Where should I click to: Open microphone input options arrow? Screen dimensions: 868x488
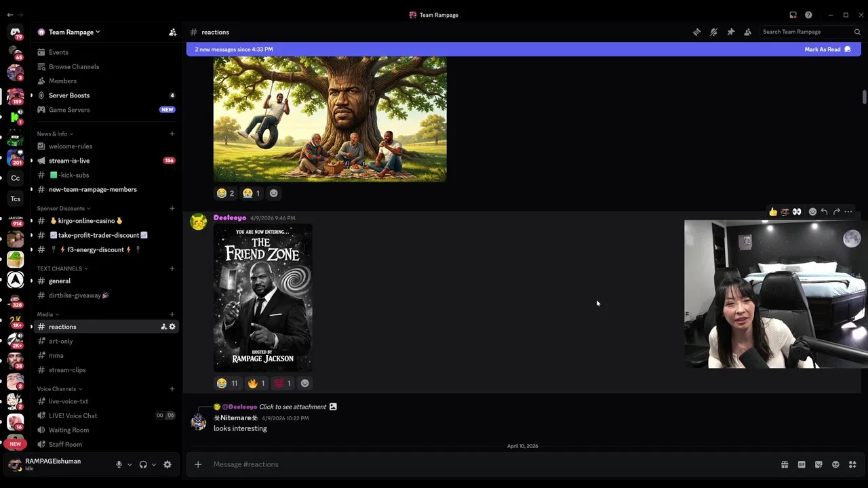coord(130,465)
